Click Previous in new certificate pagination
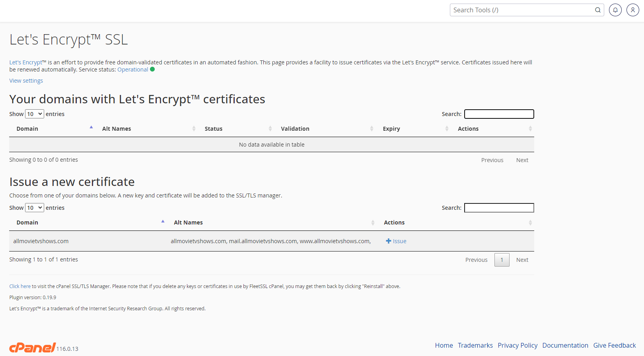Viewport: 644px width, 356px height. tap(477, 260)
